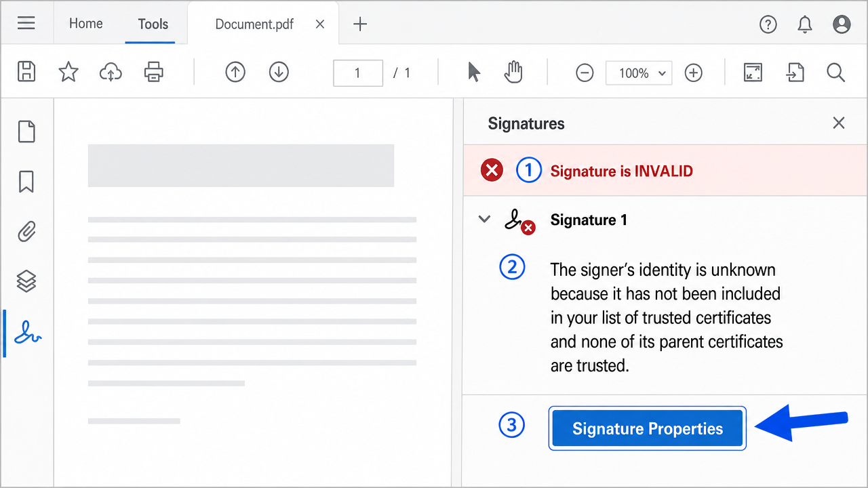Screen dimensions: 868x488
Task: Close the Document.pdf tab
Action: pos(320,24)
